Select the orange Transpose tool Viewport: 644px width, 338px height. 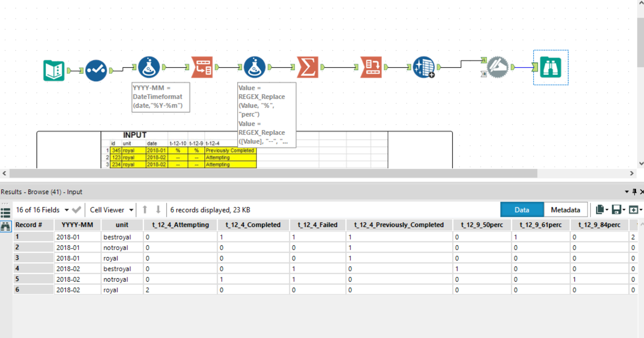201,67
